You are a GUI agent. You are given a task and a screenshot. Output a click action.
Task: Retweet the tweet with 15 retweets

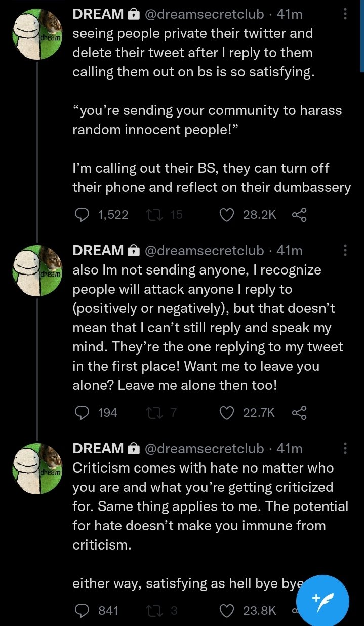[x=151, y=215]
